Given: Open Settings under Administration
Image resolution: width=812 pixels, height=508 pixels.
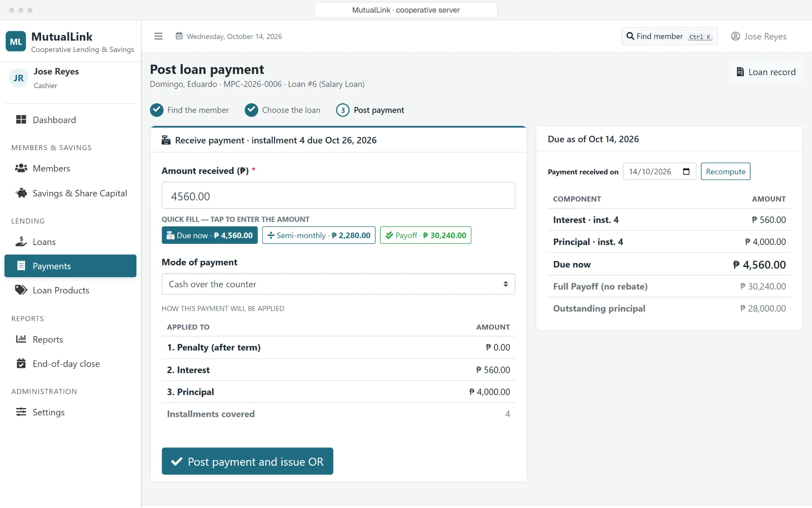Looking at the screenshot, I should click(70, 412).
